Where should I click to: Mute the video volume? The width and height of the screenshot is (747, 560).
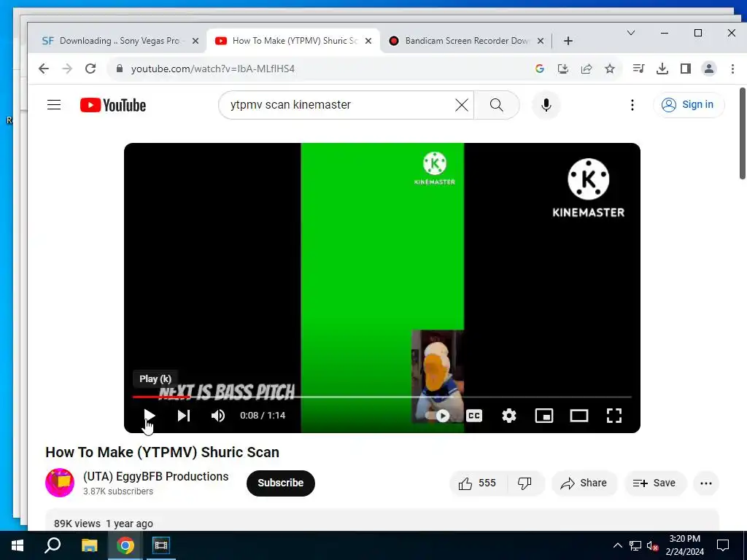pos(217,415)
